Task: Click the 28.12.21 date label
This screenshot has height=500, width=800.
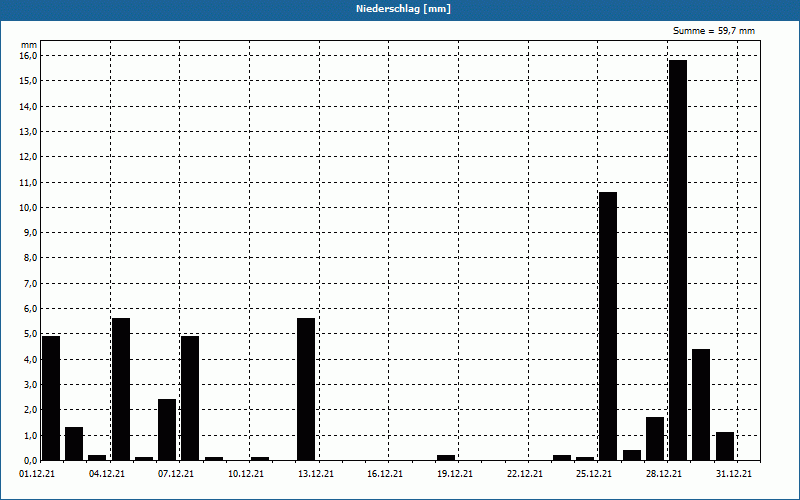Action: pos(664,474)
